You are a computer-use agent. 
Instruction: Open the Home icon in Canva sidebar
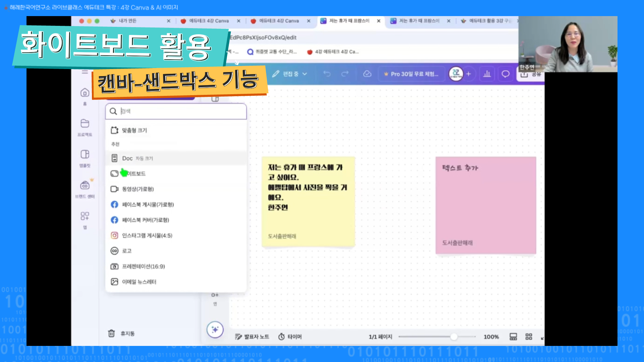click(85, 93)
